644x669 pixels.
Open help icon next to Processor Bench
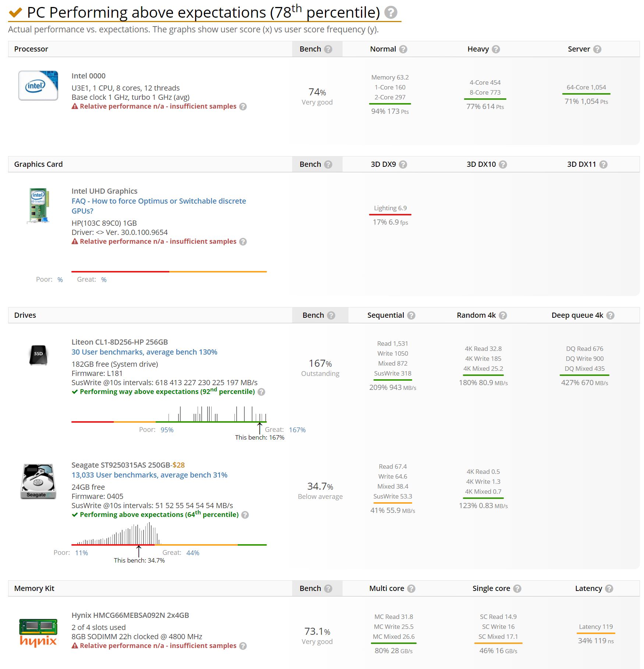328,49
